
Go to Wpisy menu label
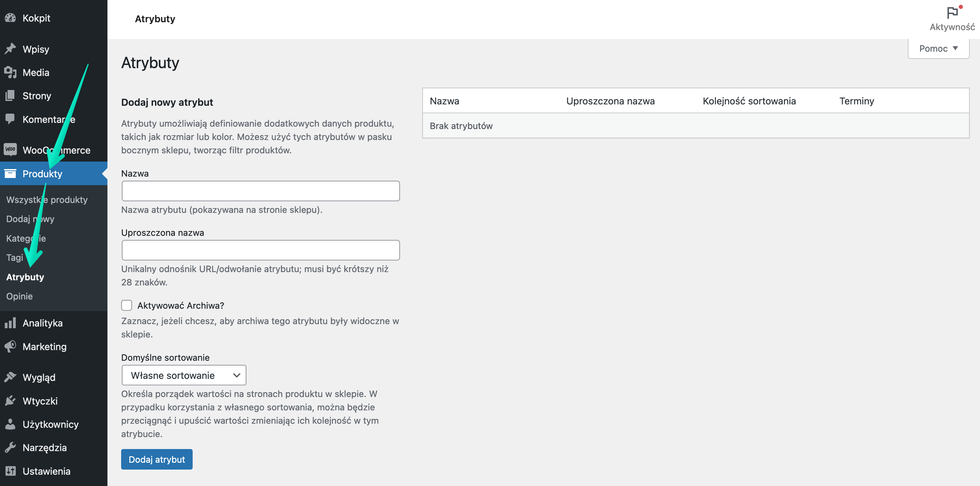[x=36, y=49]
